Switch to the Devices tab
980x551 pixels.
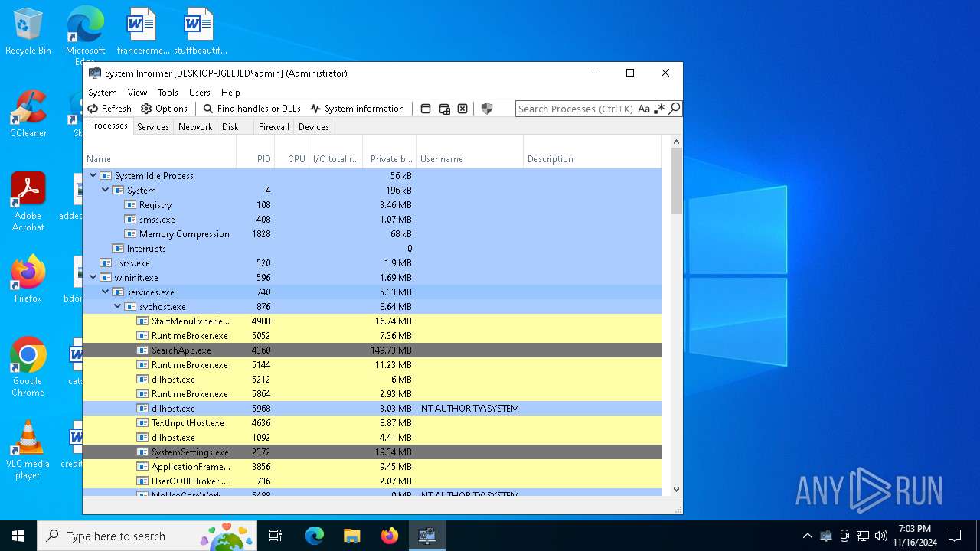[x=314, y=127]
